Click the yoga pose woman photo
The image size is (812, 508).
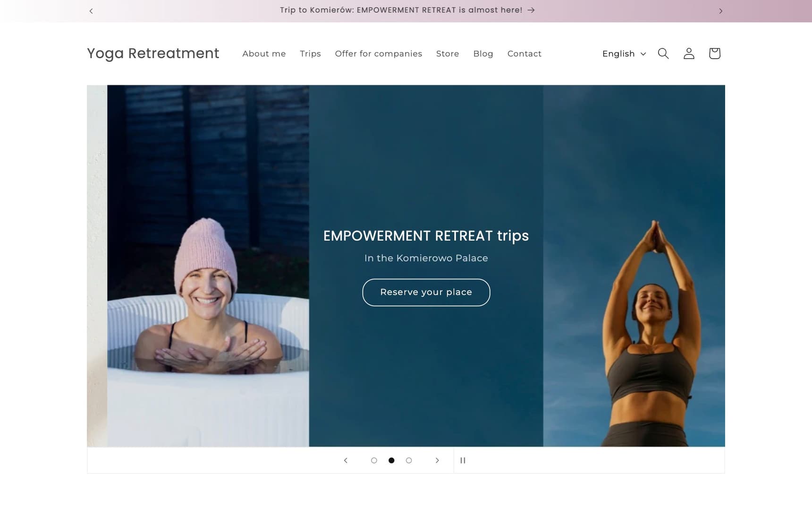point(634,266)
